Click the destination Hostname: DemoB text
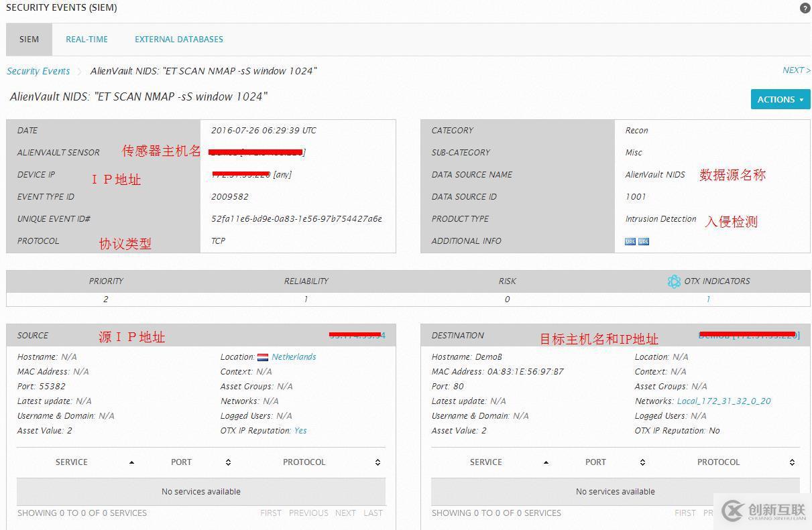This screenshot has width=812, height=530. pos(467,357)
